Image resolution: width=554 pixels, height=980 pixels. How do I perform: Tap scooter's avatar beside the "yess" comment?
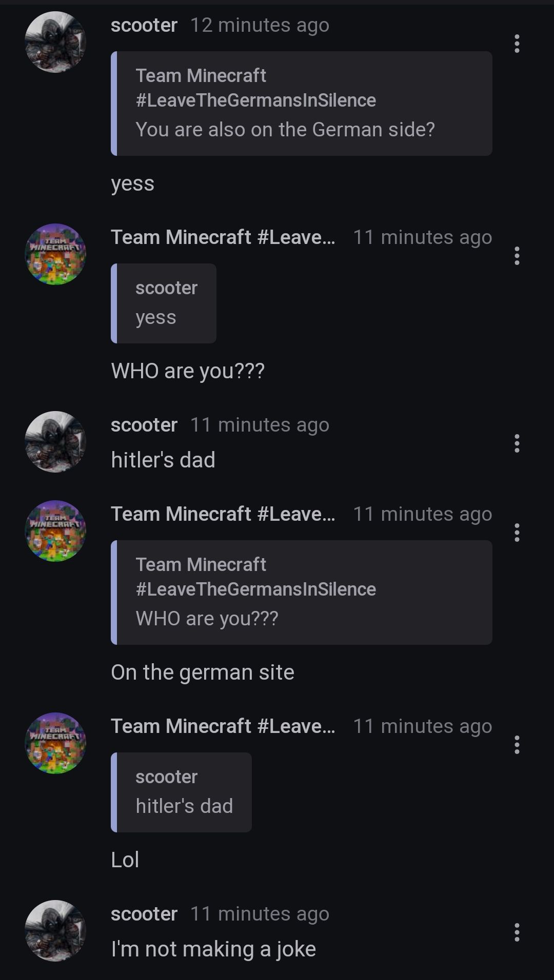point(55,42)
